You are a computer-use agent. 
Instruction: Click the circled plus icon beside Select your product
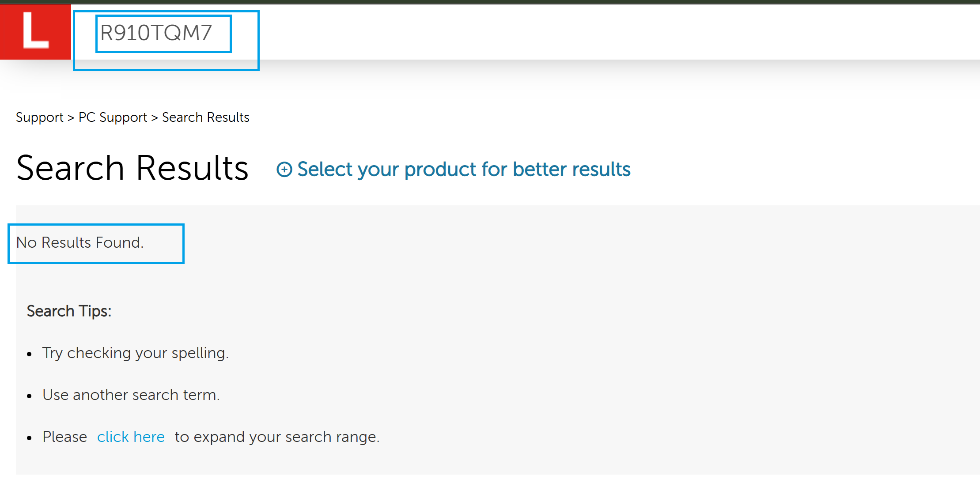pos(284,170)
